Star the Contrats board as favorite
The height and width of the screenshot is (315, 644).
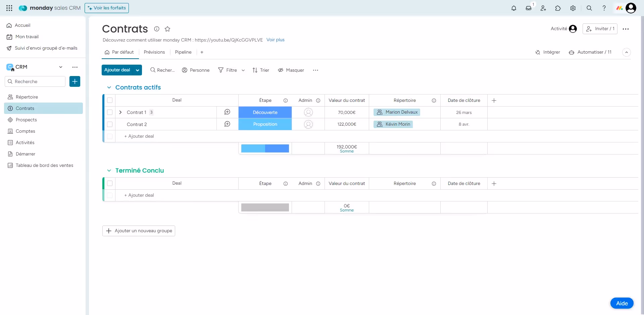tap(167, 29)
